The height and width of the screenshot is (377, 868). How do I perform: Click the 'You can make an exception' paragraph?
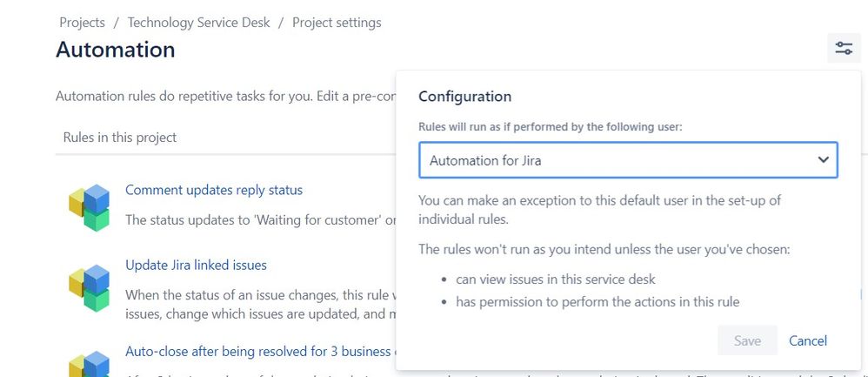[599, 209]
